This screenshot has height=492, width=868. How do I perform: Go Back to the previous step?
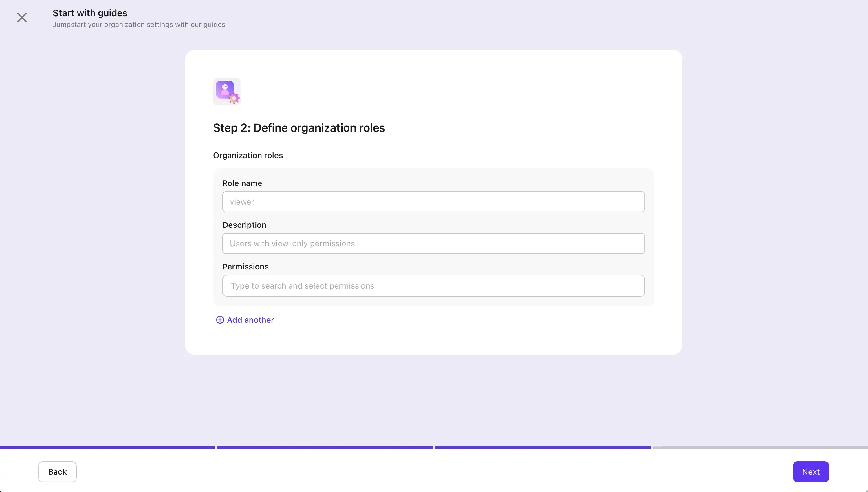[57, 472]
